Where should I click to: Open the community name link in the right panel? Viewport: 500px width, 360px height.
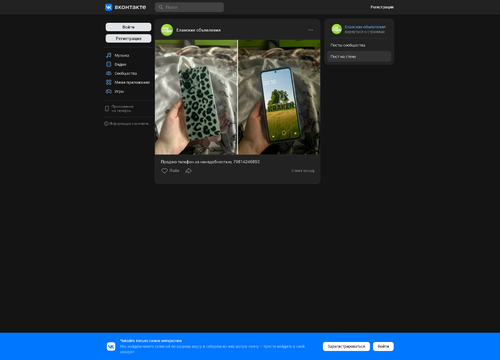click(365, 27)
